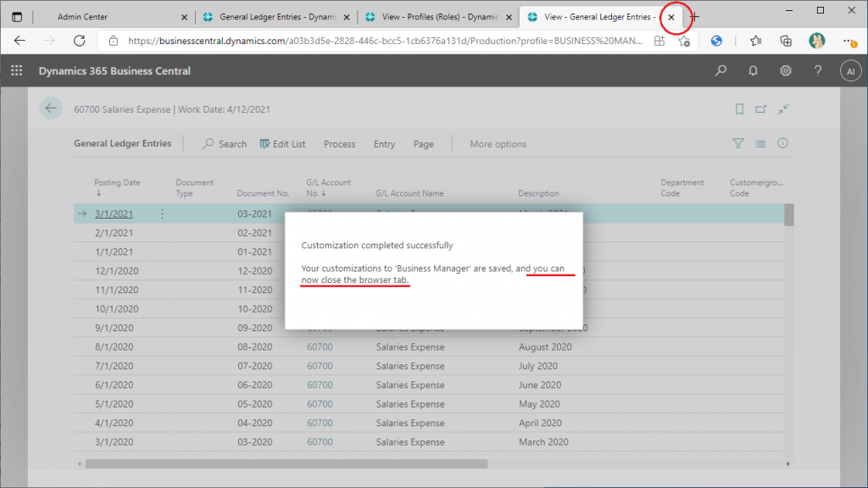The width and height of the screenshot is (868, 488).
Task: Open the help question mark icon
Action: (x=818, y=71)
